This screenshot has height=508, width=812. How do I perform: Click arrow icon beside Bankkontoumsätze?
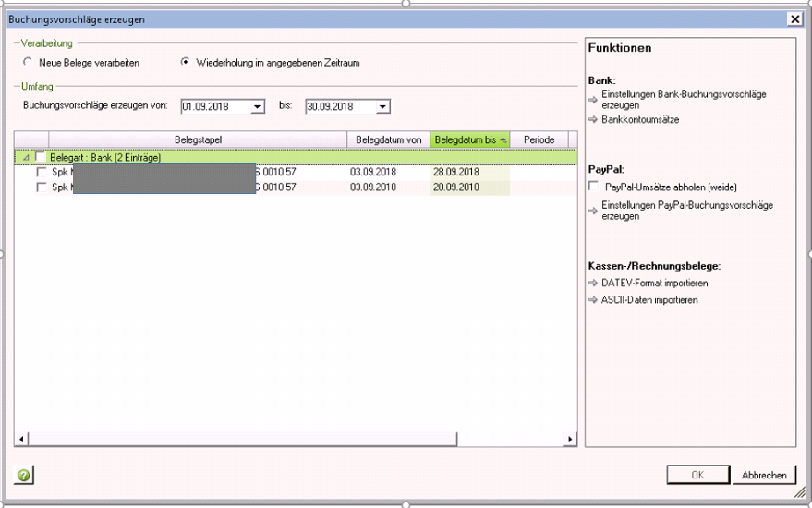pyautogui.click(x=593, y=120)
